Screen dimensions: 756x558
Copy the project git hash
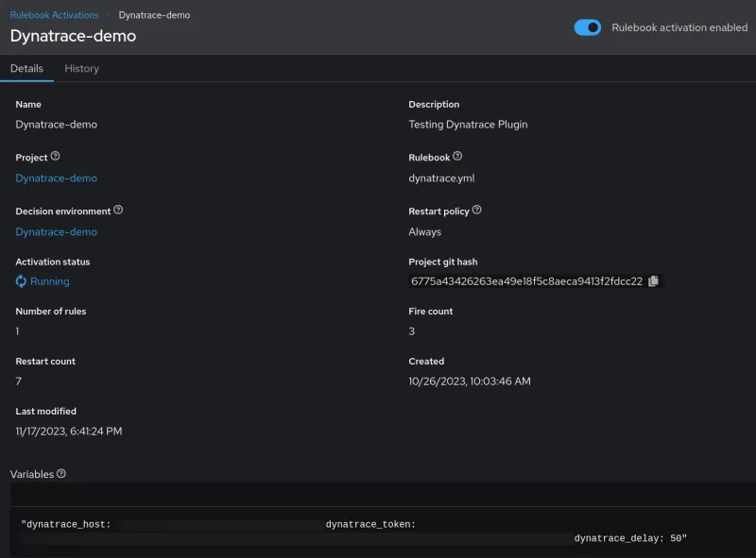click(653, 281)
